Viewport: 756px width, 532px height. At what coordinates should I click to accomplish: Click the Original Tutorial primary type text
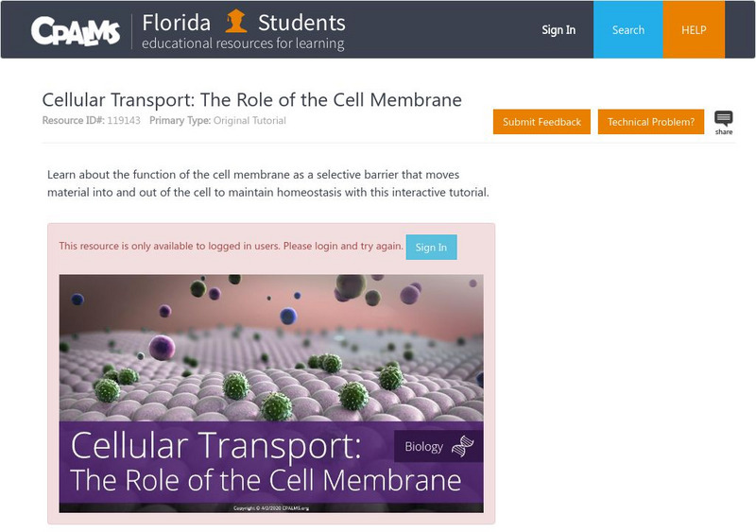(x=249, y=121)
